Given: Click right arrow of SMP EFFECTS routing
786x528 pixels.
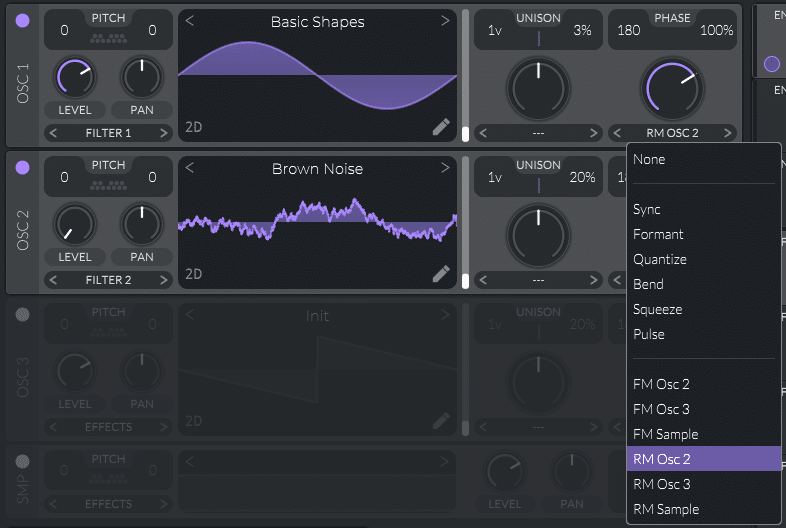Looking at the screenshot, I should 163,503.
